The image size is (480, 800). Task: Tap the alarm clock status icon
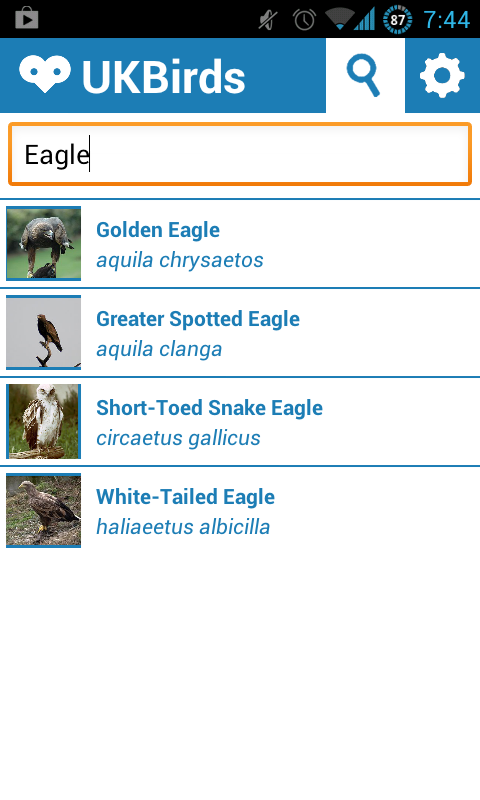[x=305, y=20]
